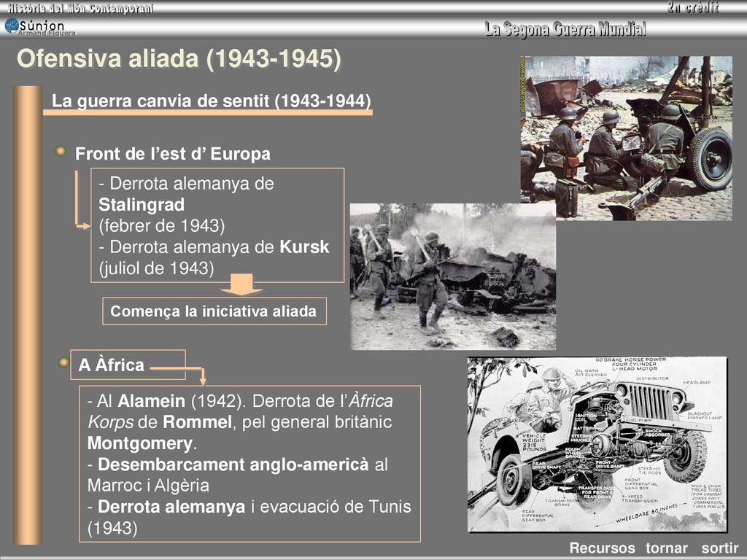Click the text Front de l'est d'Europa
This screenshot has width=747, height=560.
(x=172, y=154)
